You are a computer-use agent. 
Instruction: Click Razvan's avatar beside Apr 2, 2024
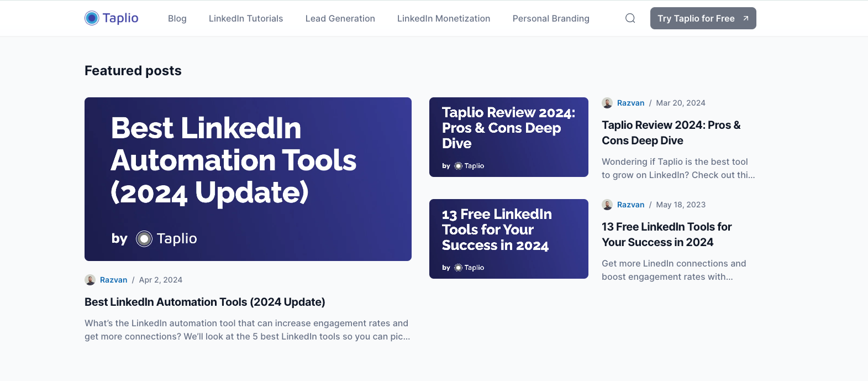point(90,280)
